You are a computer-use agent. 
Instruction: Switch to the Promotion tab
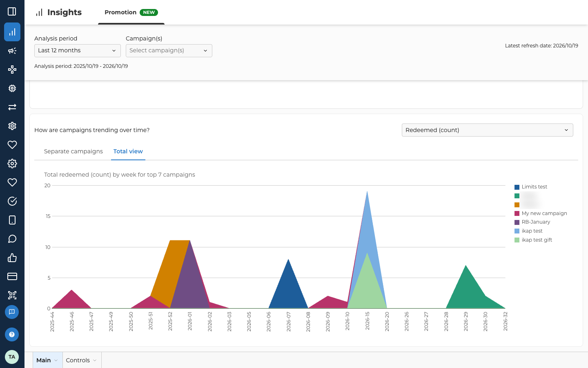pos(131,12)
